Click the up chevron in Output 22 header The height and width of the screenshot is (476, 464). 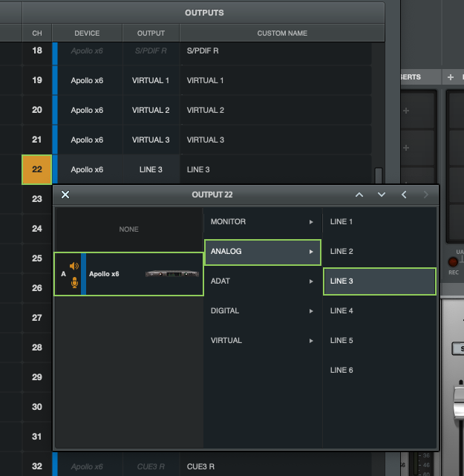359,195
